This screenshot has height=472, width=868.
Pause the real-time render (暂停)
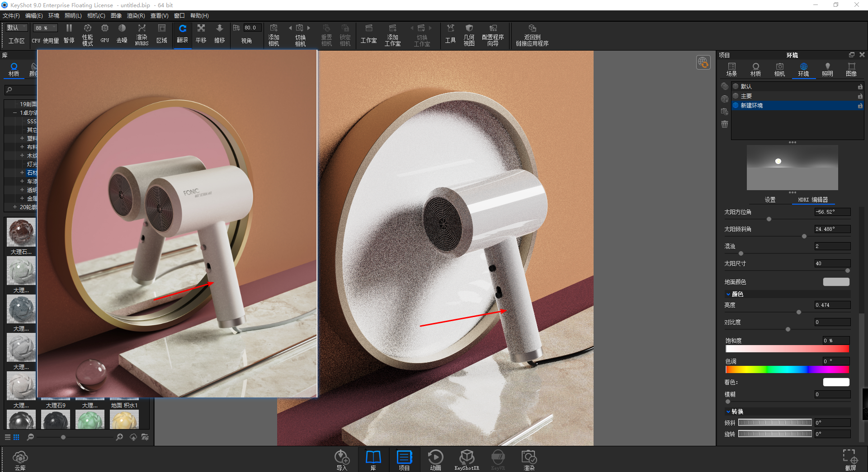(69, 34)
